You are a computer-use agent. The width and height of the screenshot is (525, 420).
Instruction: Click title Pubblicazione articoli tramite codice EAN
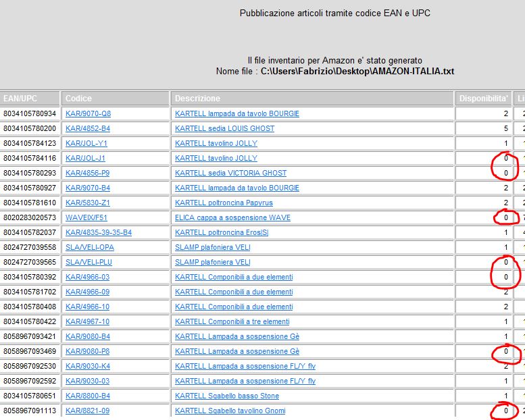[x=335, y=13]
